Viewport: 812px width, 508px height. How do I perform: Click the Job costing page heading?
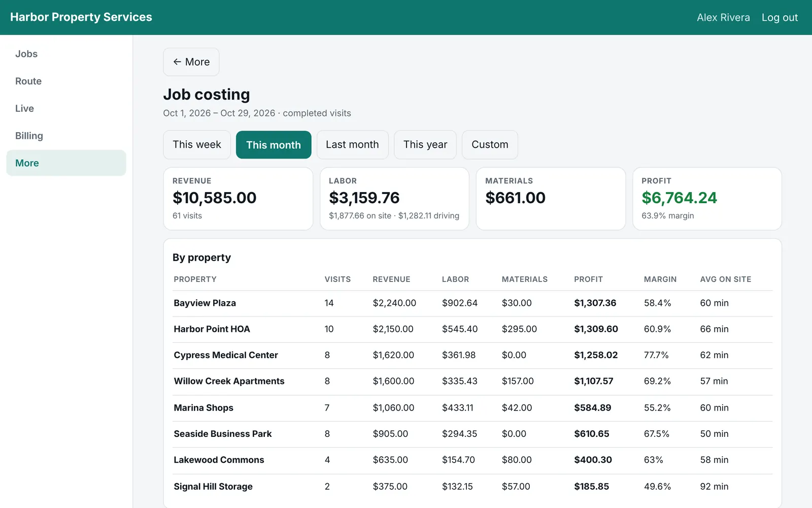click(x=207, y=94)
